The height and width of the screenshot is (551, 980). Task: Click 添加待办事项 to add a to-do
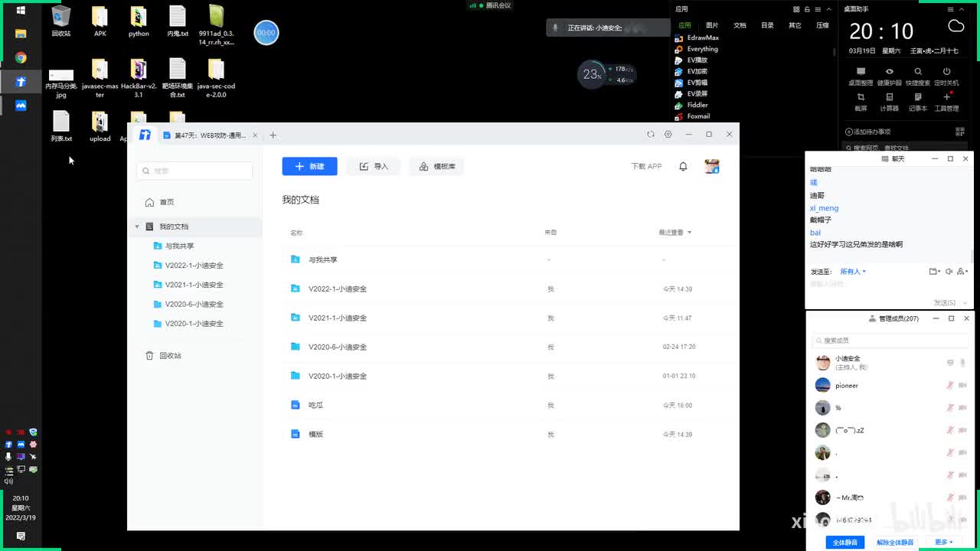point(868,132)
